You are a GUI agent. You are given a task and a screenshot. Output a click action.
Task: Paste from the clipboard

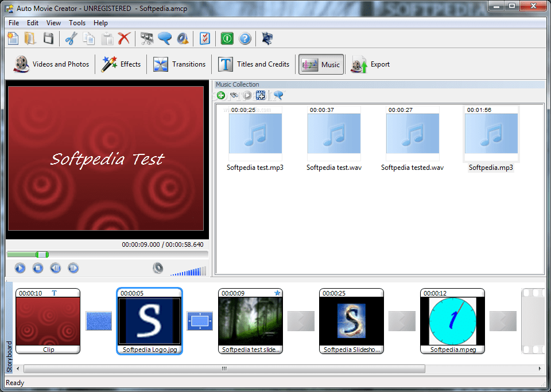(x=107, y=38)
